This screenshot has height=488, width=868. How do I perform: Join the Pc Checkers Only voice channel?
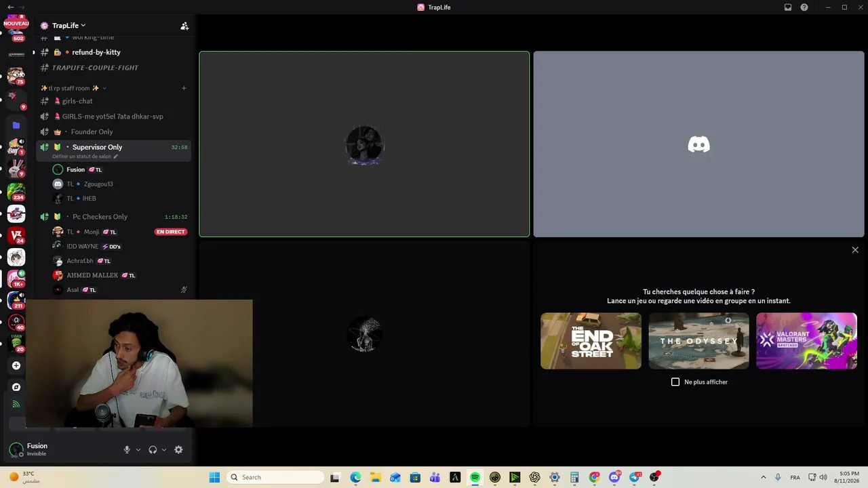point(100,217)
